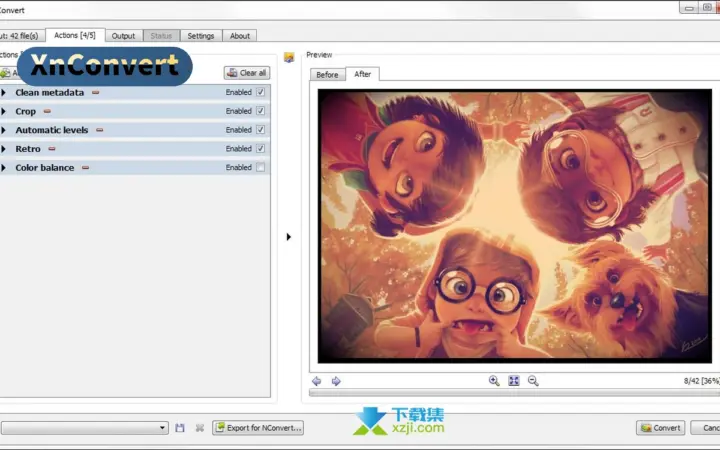The height and width of the screenshot is (450, 720).
Task: Delete the current preset icon
Action: pos(200,428)
